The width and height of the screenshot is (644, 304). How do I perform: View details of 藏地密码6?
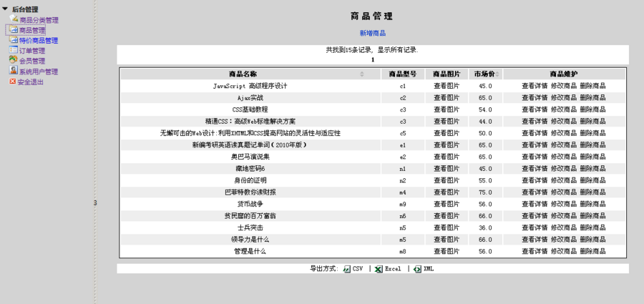coord(535,169)
